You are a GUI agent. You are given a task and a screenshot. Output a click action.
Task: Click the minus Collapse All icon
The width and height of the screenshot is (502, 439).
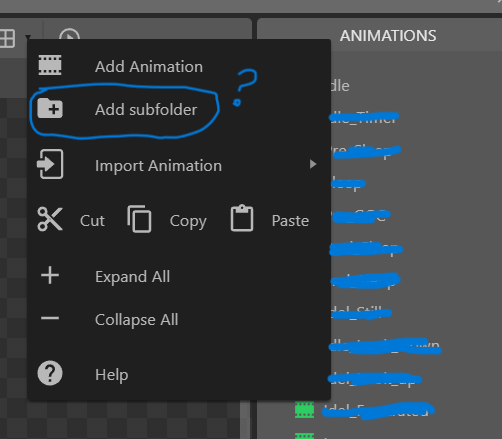coord(50,318)
